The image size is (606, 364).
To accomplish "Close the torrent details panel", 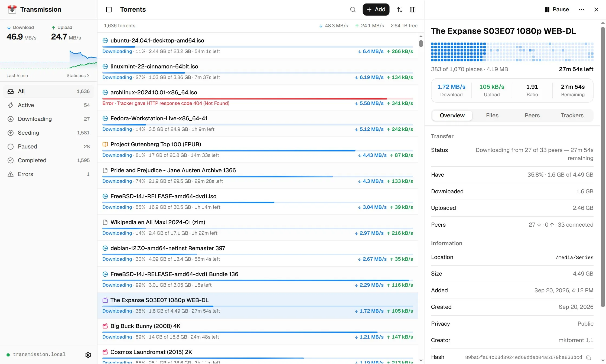I will [596, 9].
